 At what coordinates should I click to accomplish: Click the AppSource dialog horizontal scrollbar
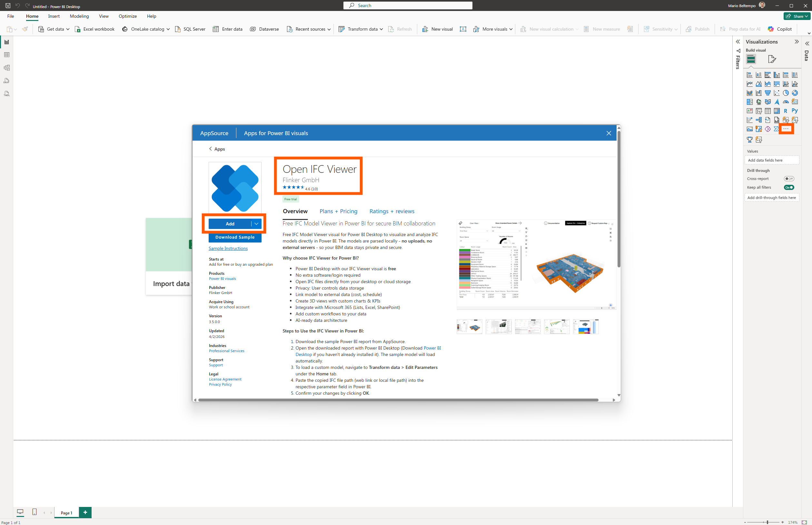coord(398,400)
